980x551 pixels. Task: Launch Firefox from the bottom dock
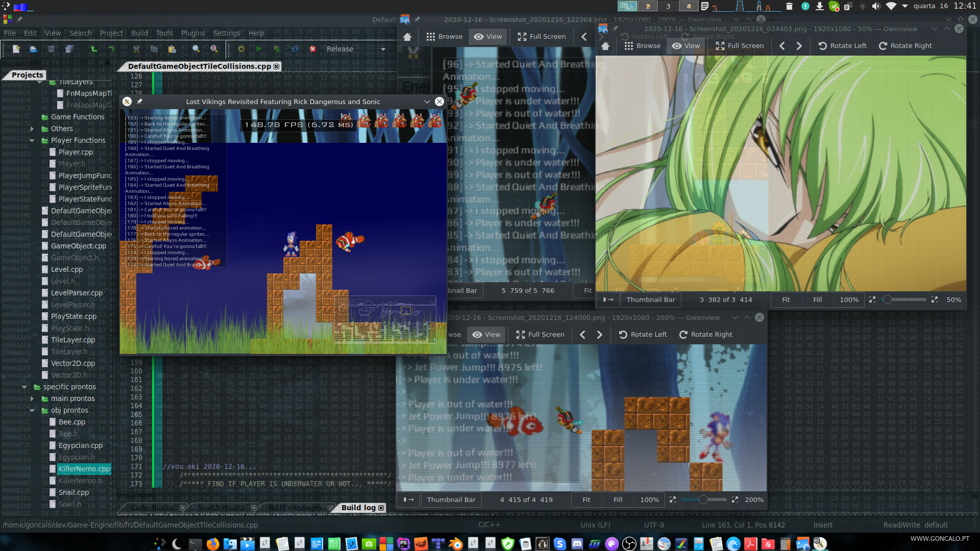(x=213, y=544)
